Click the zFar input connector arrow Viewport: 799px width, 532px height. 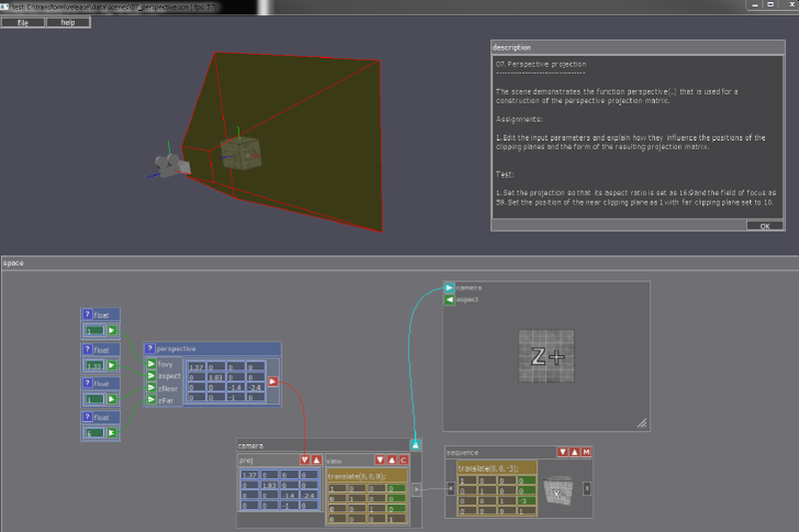[151, 400]
